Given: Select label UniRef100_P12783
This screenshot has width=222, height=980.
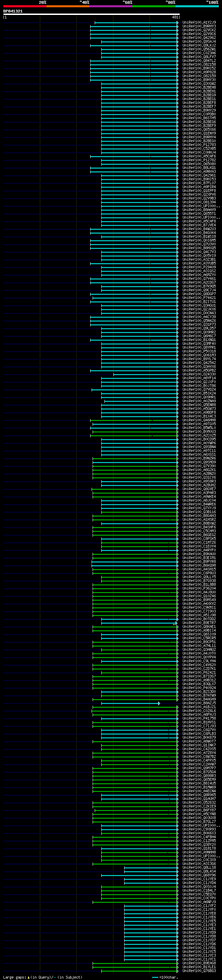Looking at the screenshot, I should 199,145.
